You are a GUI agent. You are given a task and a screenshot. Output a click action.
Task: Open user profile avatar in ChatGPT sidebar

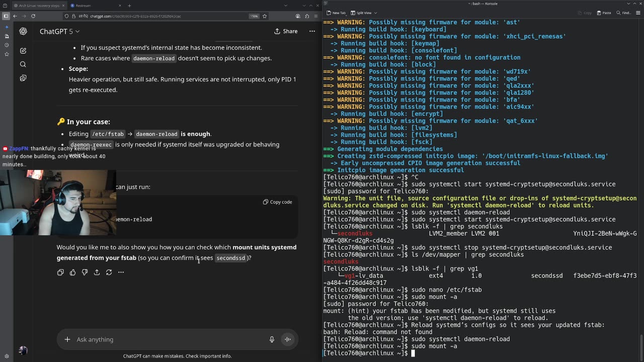click(x=23, y=350)
